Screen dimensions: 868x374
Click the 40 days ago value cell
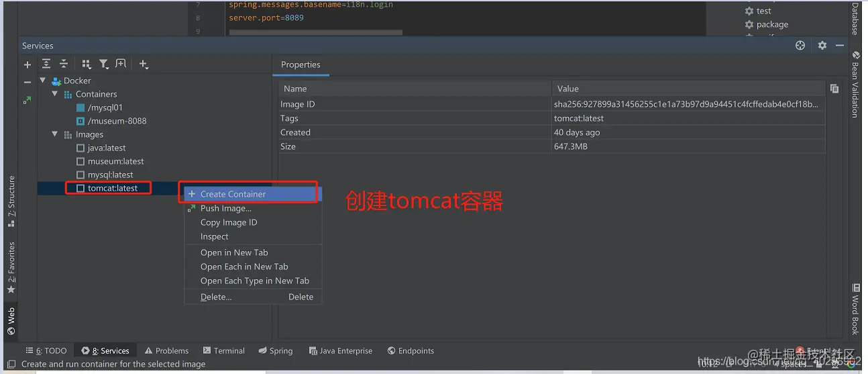(688, 132)
